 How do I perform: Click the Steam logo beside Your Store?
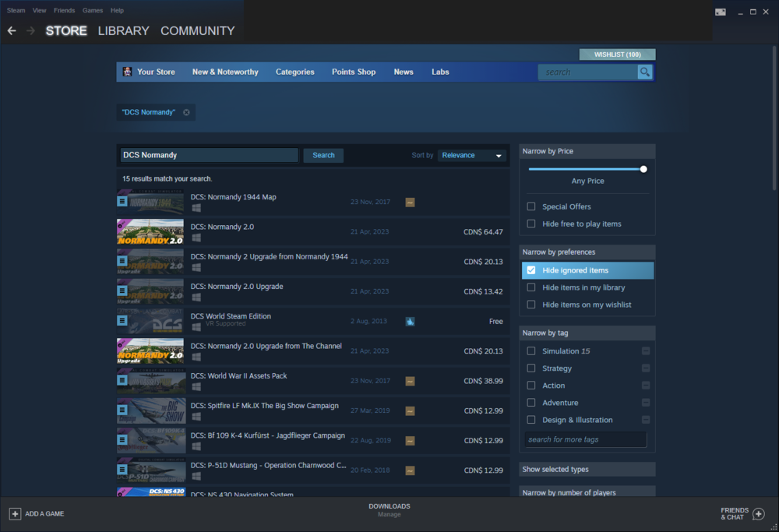tap(126, 71)
